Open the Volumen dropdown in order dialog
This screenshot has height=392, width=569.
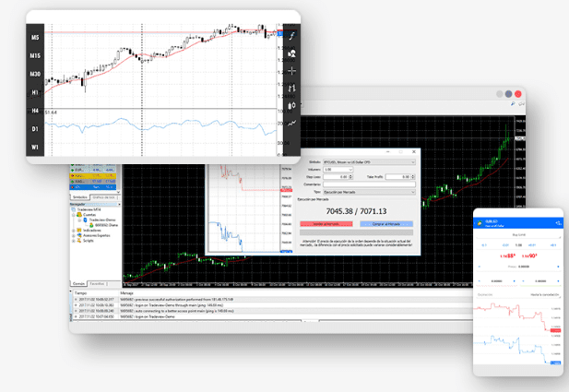(338, 170)
